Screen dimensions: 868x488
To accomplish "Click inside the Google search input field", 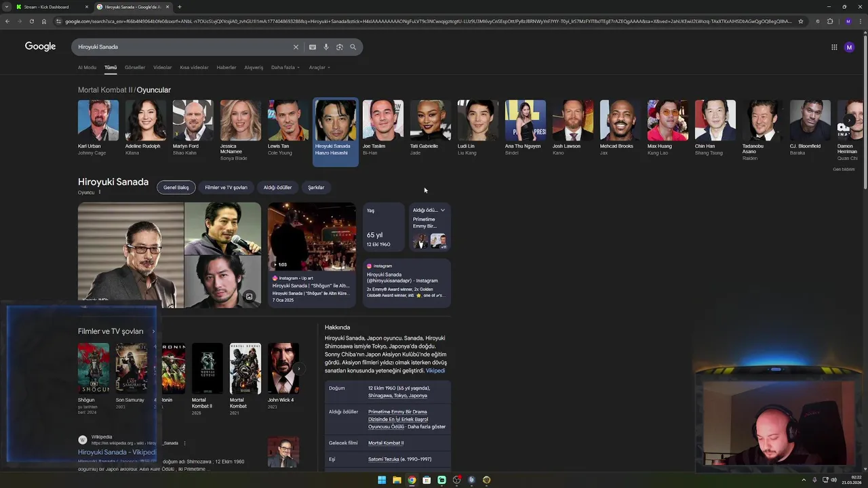I will (183, 47).
